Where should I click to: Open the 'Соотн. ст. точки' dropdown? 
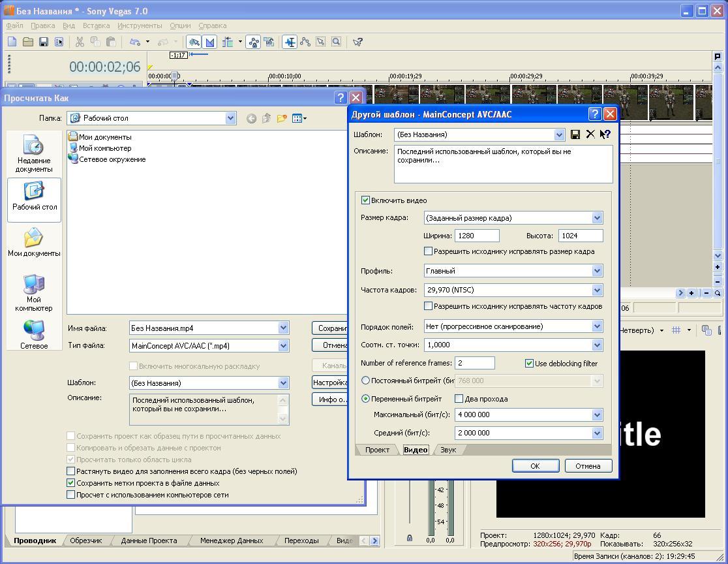pyautogui.click(x=597, y=345)
